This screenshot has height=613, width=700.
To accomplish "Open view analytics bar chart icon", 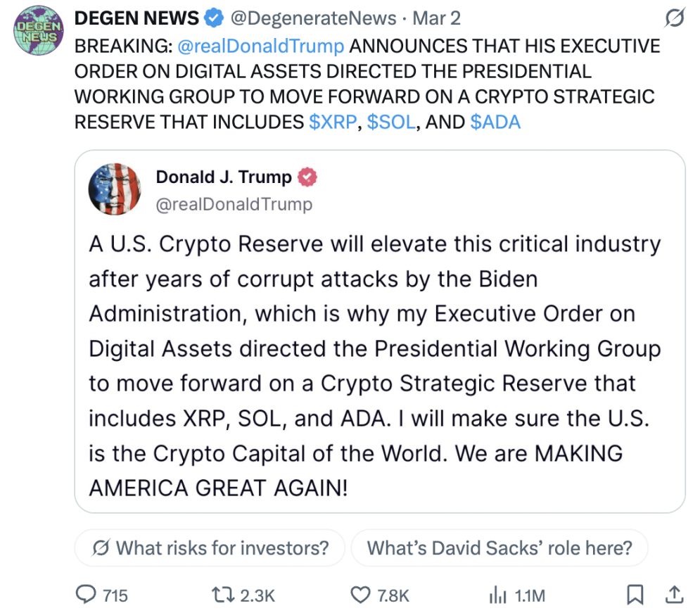I will [x=497, y=595].
